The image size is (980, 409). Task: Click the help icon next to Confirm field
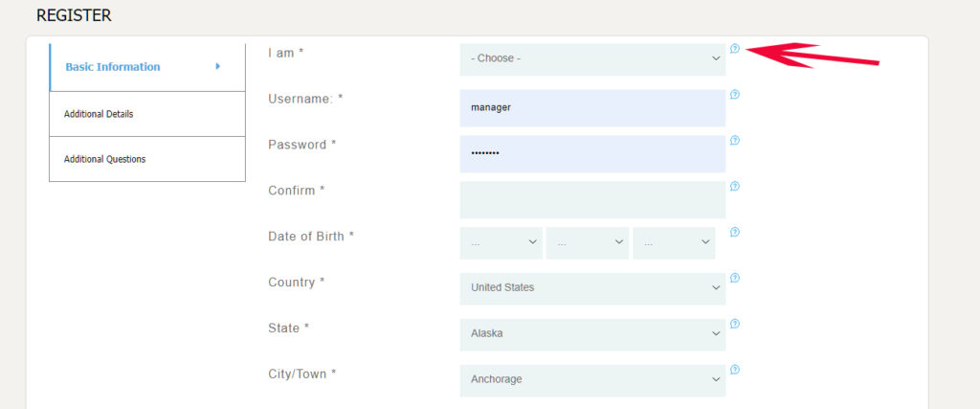[x=735, y=186]
